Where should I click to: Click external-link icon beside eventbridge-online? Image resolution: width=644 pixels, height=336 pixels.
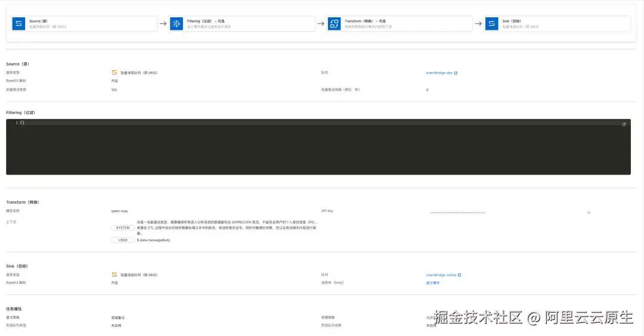coord(459,275)
